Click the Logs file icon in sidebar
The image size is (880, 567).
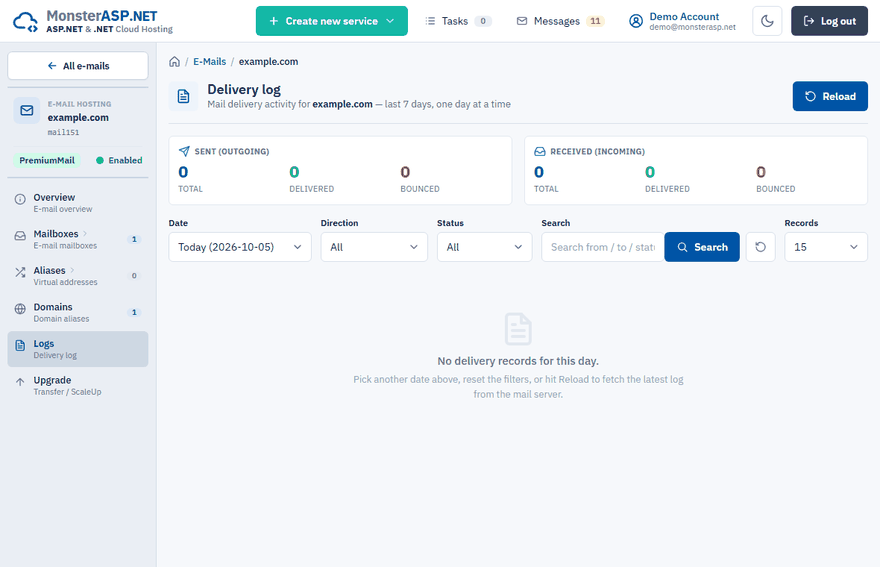pos(20,345)
